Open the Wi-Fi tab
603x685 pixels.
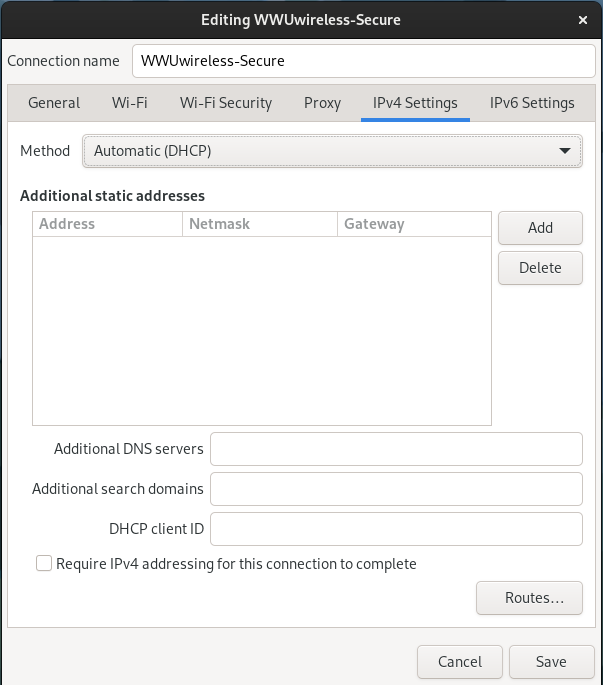(x=129, y=103)
